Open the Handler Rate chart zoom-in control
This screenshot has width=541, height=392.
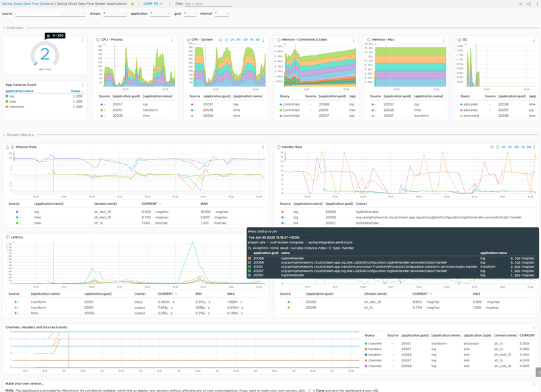492,146
